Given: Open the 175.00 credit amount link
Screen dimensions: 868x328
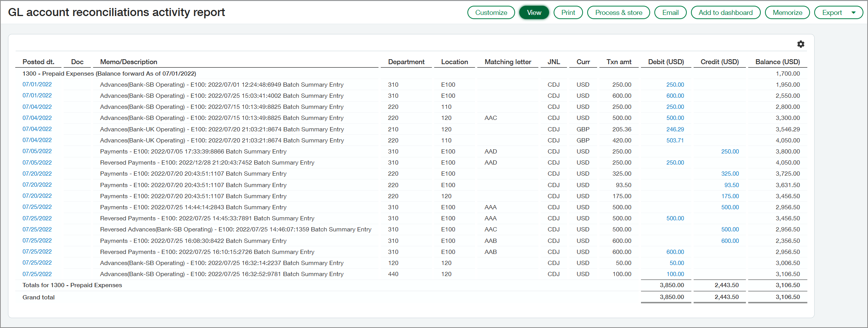Looking at the screenshot, I should tap(730, 196).
